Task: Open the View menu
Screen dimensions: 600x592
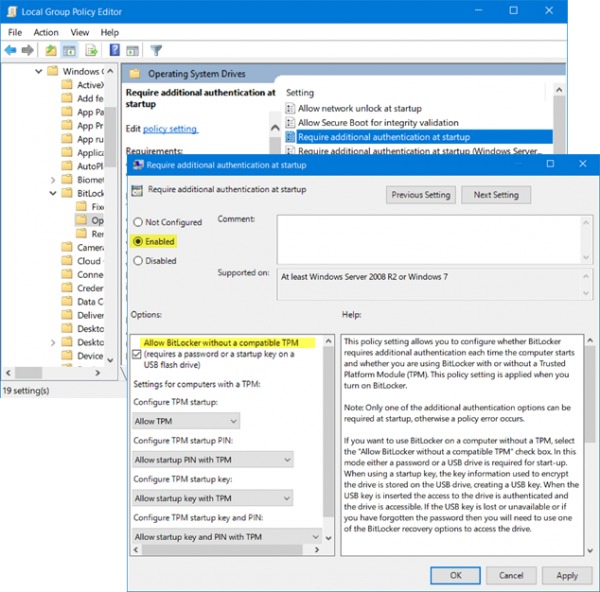Action: [81, 32]
